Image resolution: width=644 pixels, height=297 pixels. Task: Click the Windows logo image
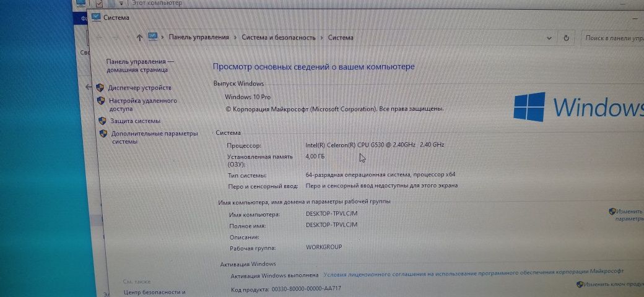pos(529,106)
